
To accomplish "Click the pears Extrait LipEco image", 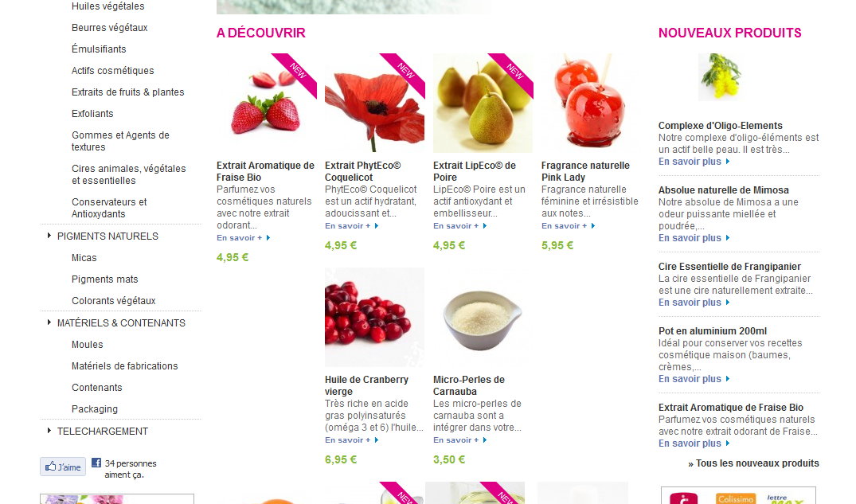I will click(483, 103).
